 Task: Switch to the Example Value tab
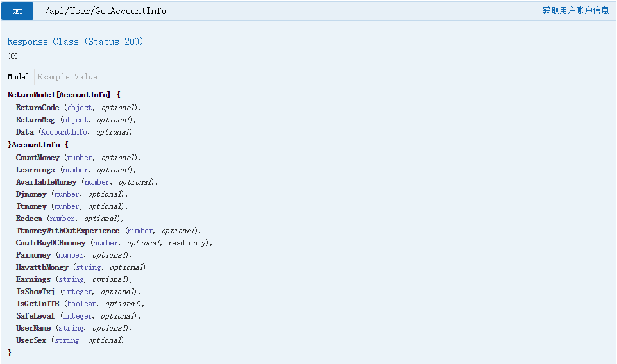point(67,77)
